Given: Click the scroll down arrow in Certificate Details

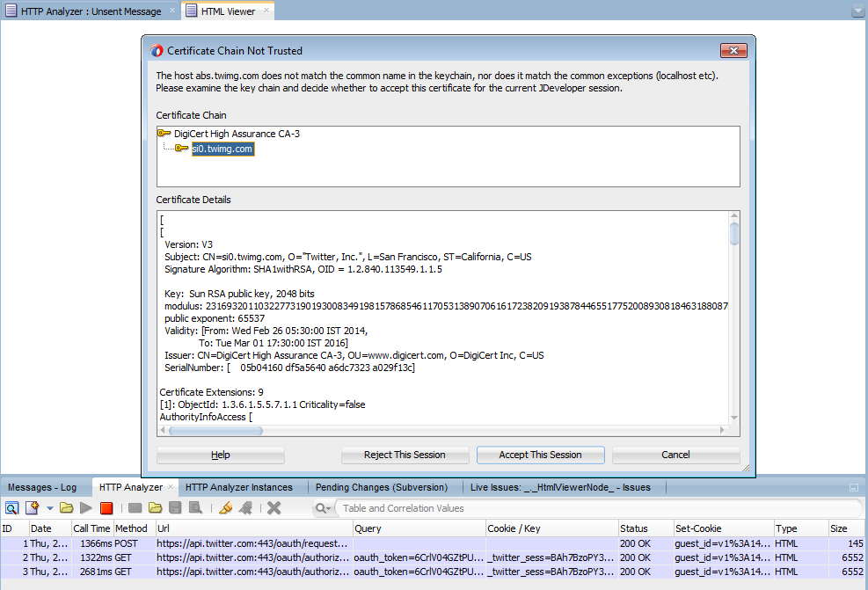Looking at the screenshot, I should pos(734,418).
